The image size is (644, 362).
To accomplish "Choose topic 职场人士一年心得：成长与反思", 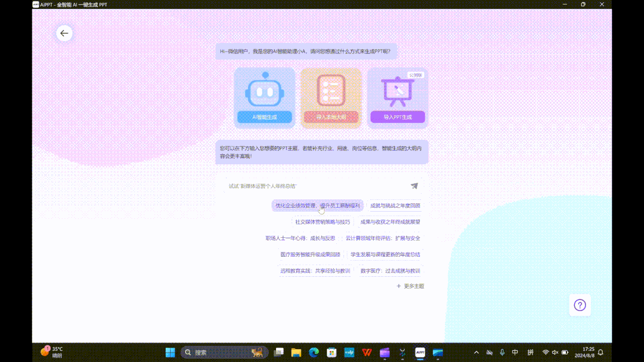I will (x=300, y=238).
